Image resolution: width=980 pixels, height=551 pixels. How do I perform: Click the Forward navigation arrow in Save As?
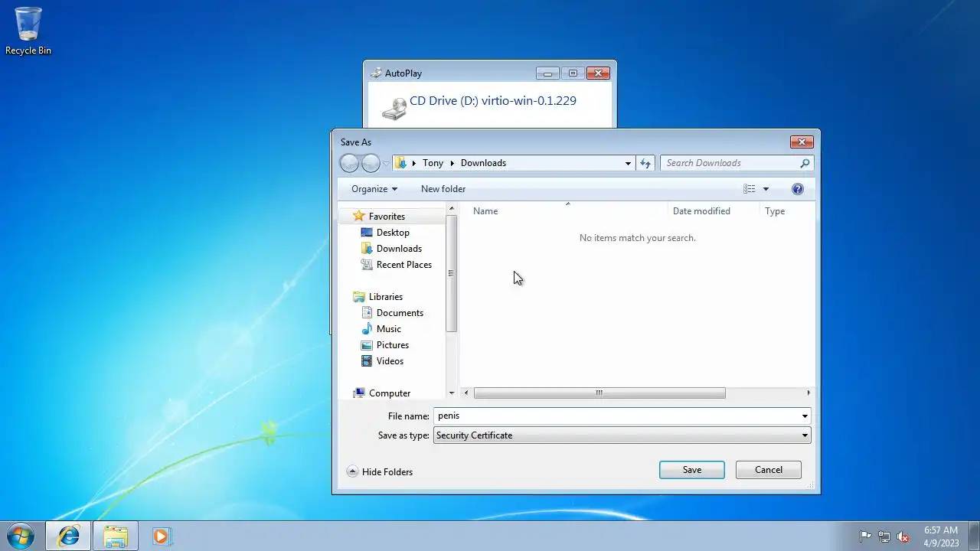(371, 163)
